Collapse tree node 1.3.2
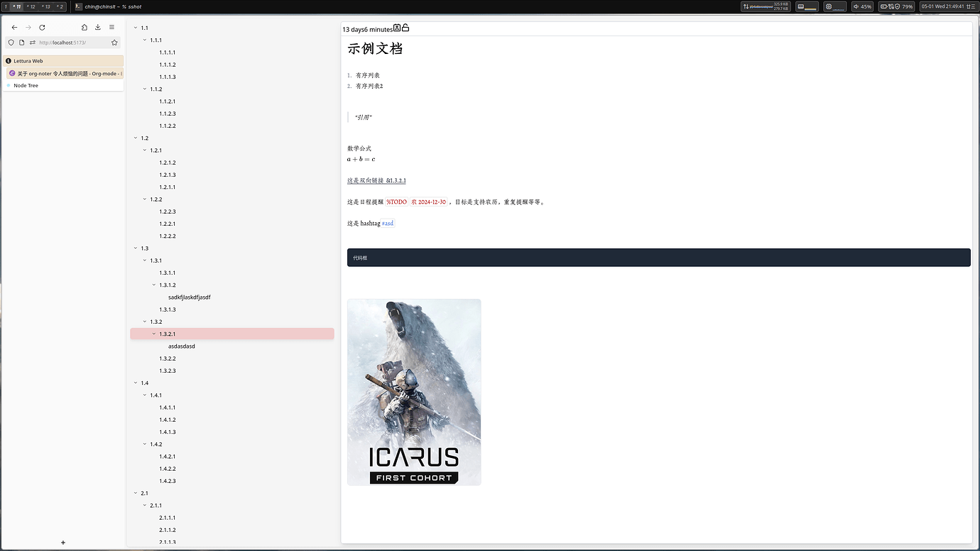This screenshot has height=551, width=980. click(145, 322)
